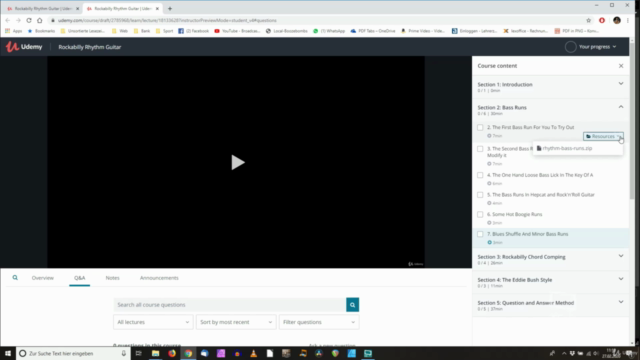640x360 pixels.
Task: Click the red extension icon in the toolbar
Action: [x=602, y=20]
